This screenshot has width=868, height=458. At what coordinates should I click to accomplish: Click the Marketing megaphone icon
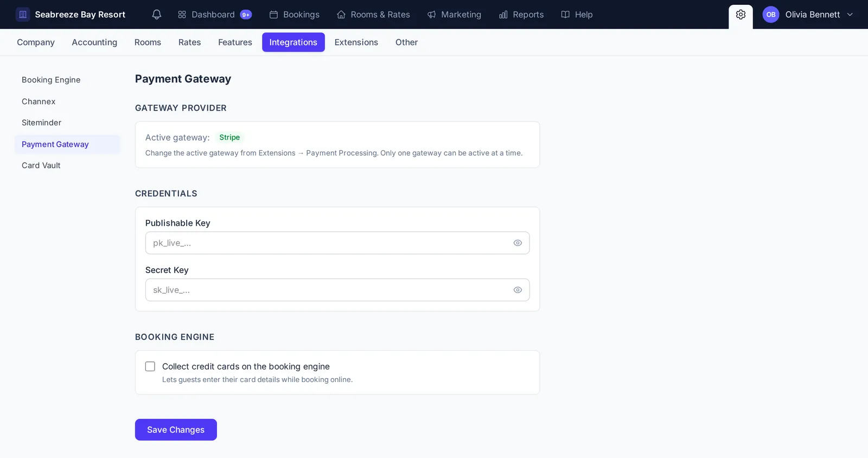click(x=432, y=15)
